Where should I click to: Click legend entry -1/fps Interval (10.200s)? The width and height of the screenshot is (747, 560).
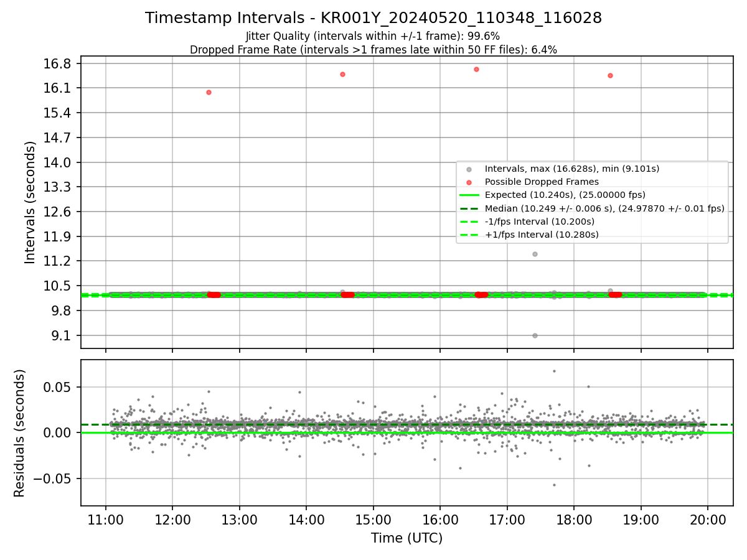(x=539, y=222)
